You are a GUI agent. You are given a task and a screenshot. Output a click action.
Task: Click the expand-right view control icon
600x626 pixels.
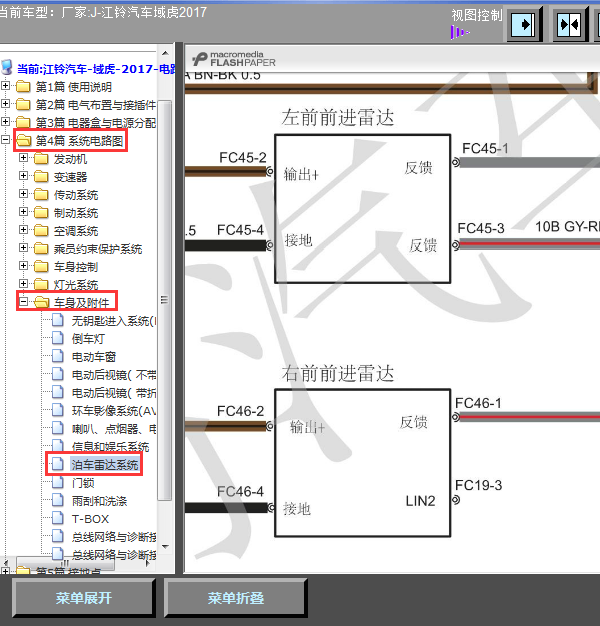click(523, 25)
